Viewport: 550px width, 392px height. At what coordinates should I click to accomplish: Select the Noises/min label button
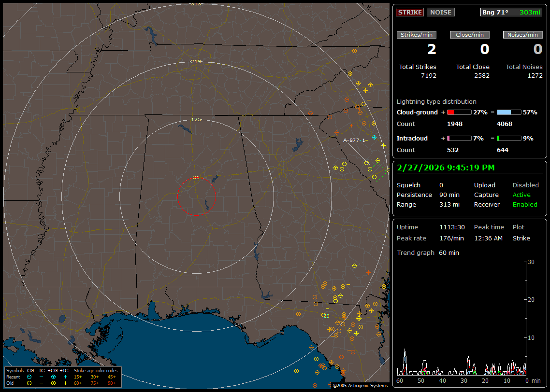523,35
